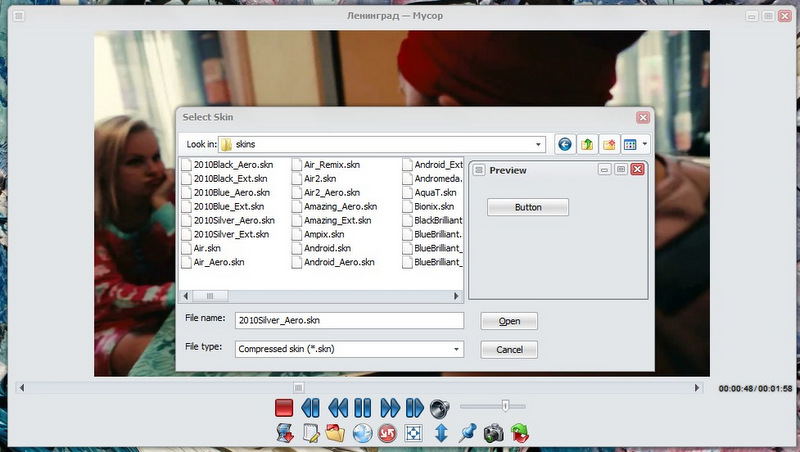Click the file list scroll right arrow
The width and height of the screenshot is (800, 452).
tap(456, 296)
